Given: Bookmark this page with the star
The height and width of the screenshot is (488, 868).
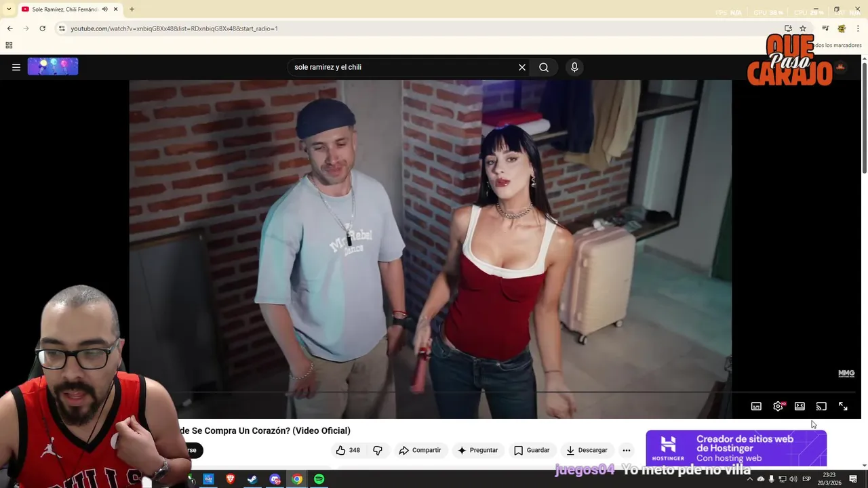Looking at the screenshot, I should [x=803, y=28].
